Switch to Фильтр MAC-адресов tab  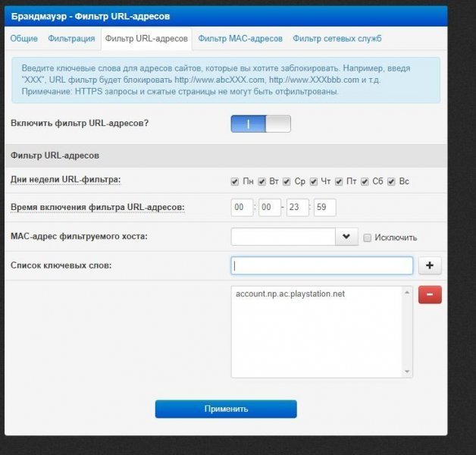[x=240, y=38]
